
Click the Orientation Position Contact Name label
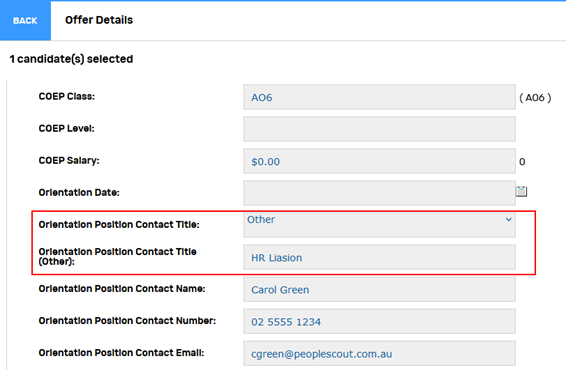pyautogui.click(x=122, y=289)
